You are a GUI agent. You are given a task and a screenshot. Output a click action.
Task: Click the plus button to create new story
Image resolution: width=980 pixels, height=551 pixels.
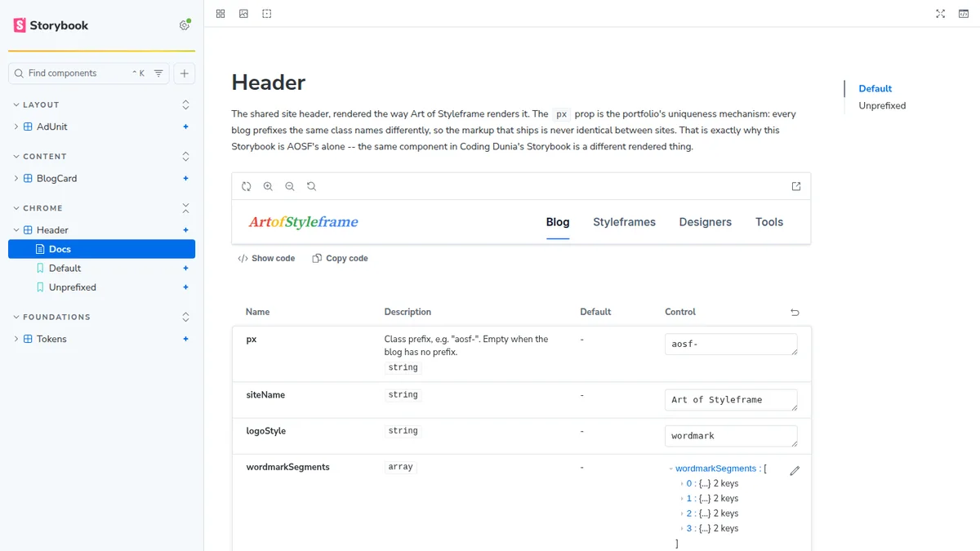point(185,73)
